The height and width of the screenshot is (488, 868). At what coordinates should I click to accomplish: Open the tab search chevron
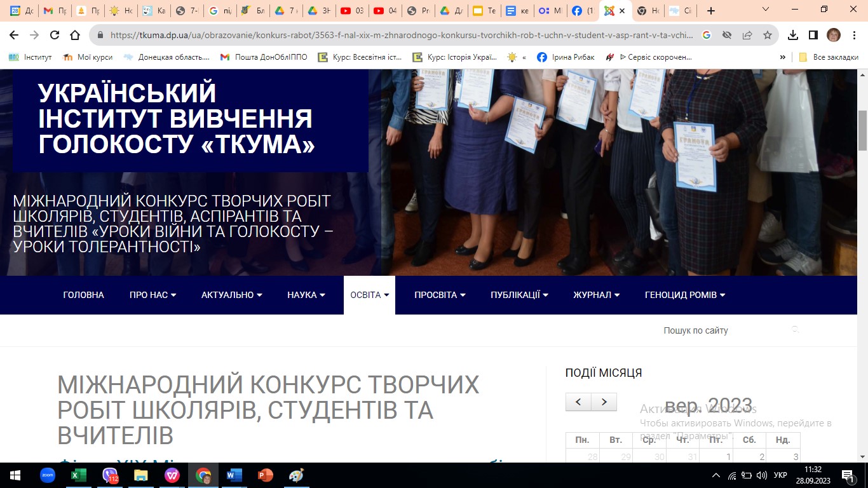click(765, 10)
